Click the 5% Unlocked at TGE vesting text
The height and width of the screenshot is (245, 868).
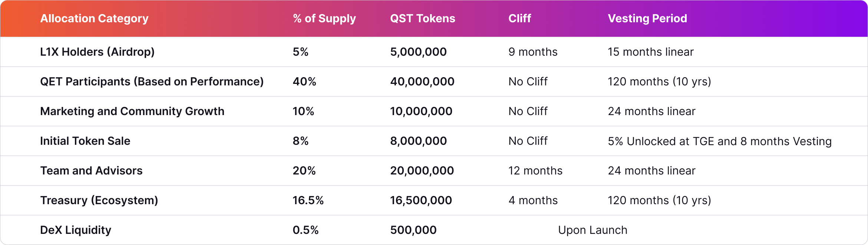[x=719, y=141]
